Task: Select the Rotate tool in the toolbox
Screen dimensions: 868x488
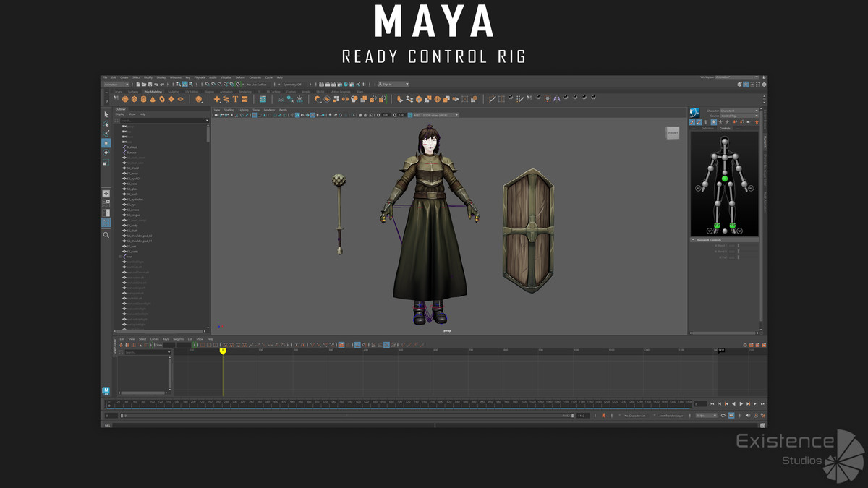Action: coord(106,153)
